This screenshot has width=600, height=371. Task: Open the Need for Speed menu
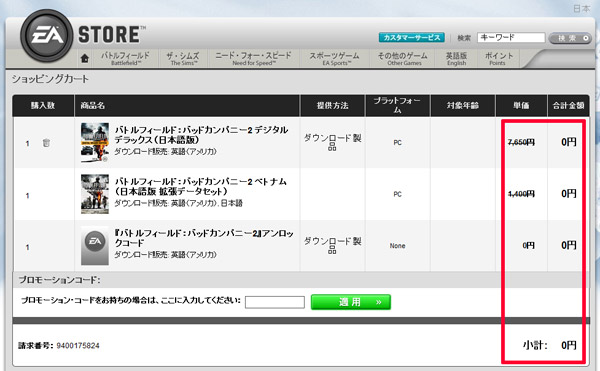[253, 59]
